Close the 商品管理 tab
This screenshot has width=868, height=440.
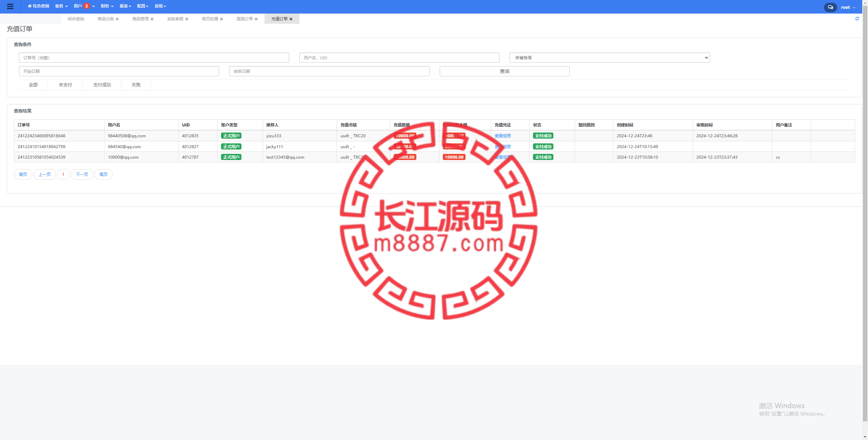(x=152, y=19)
